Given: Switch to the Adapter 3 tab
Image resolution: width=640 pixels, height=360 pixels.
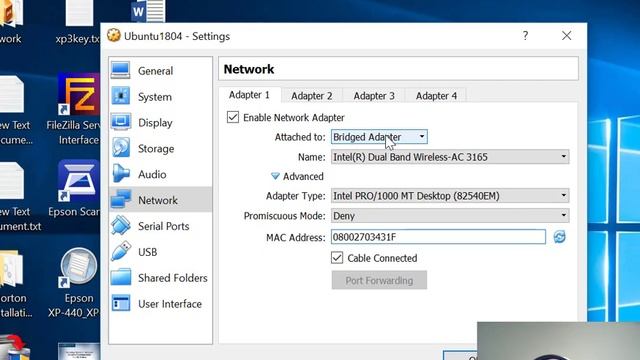Looking at the screenshot, I should (x=374, y=96).
